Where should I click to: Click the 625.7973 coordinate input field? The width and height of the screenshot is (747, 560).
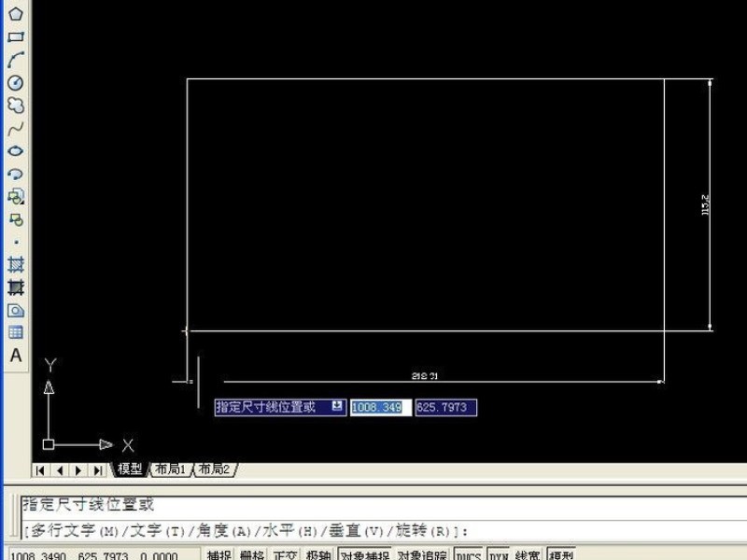[446, 407]
